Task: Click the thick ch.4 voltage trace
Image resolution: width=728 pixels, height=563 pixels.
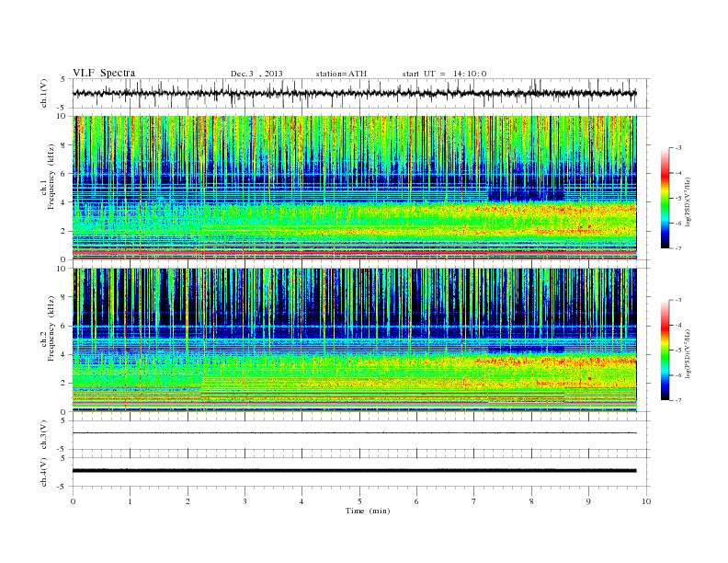Action: pyautogui.click(x=354, y=471)
